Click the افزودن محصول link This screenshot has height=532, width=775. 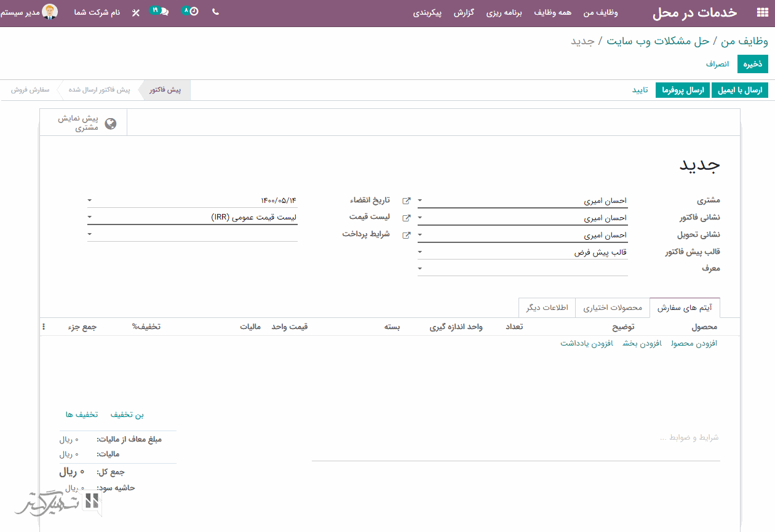tap(694, 344)
